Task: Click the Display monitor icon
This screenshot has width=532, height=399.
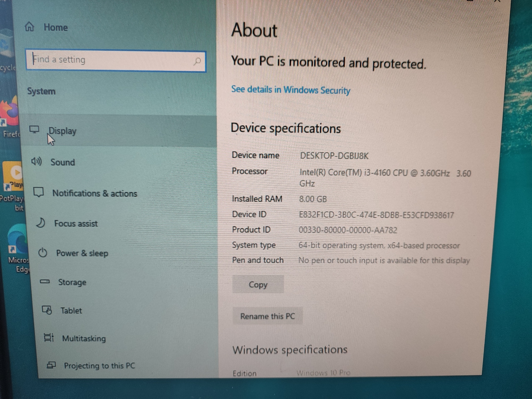Action: [x=34, y=129]
